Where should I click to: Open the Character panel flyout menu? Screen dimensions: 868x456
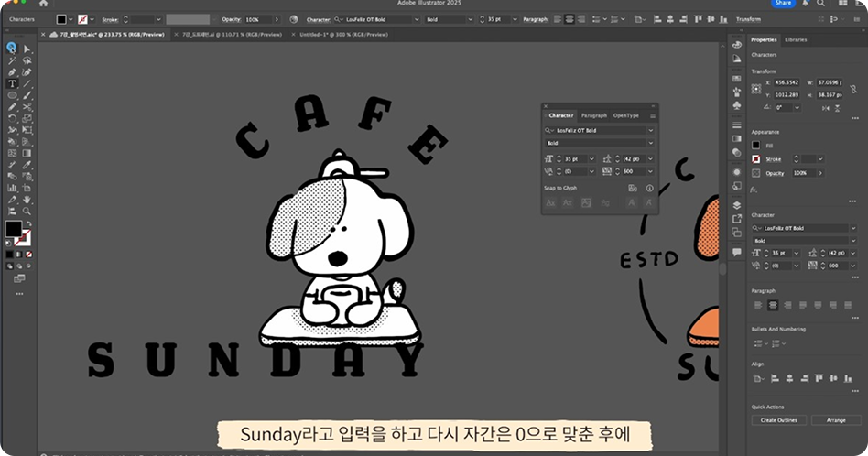pos(653,115)
